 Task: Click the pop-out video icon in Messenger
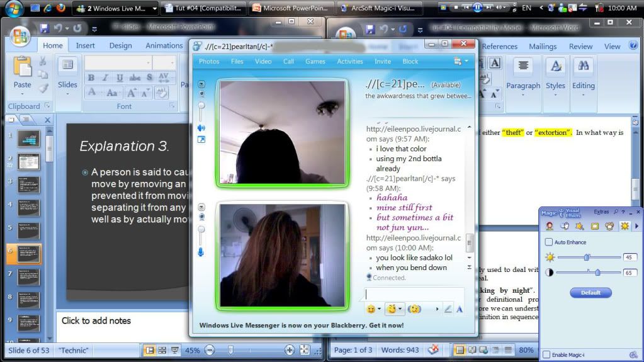tap(201, 140)
